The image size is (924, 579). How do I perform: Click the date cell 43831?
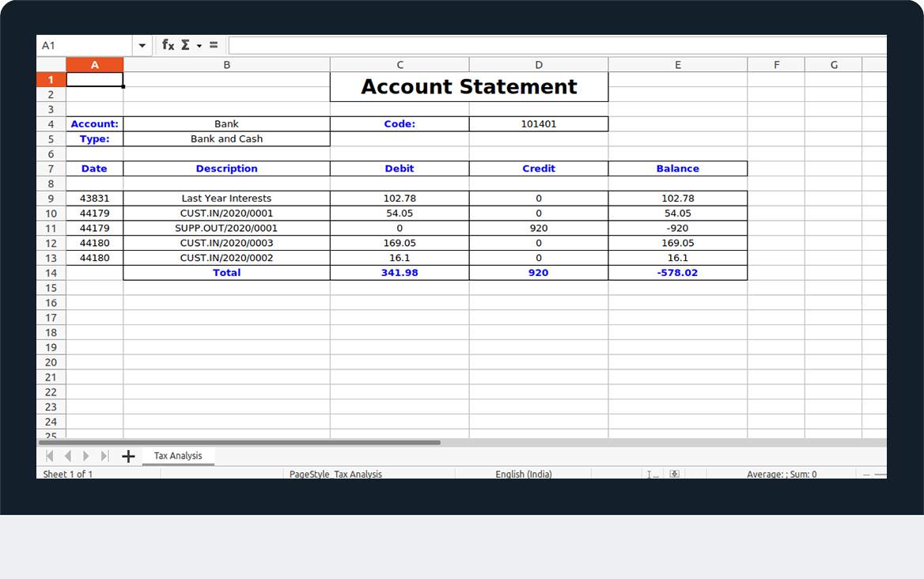pos(94,199)
